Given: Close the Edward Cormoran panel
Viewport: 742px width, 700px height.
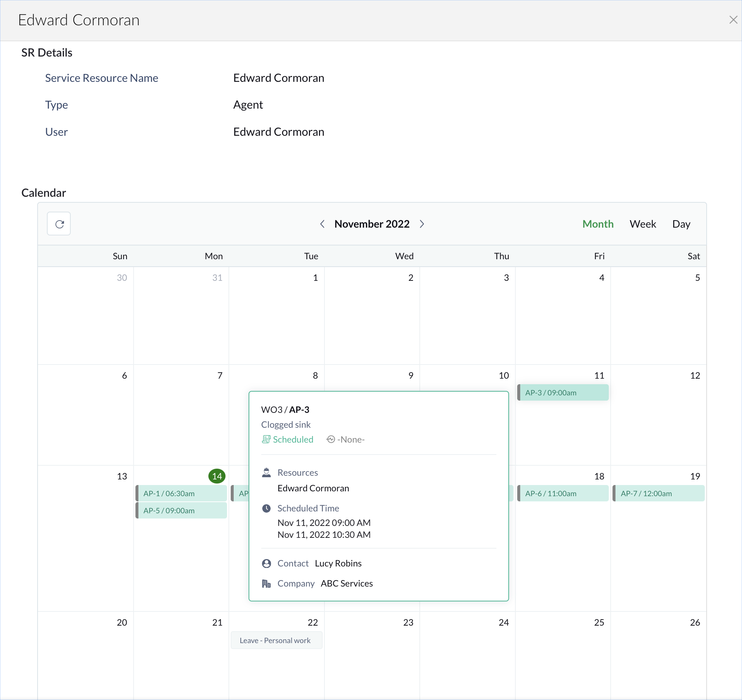Looking at the screenshot, I should click(733, 20).
